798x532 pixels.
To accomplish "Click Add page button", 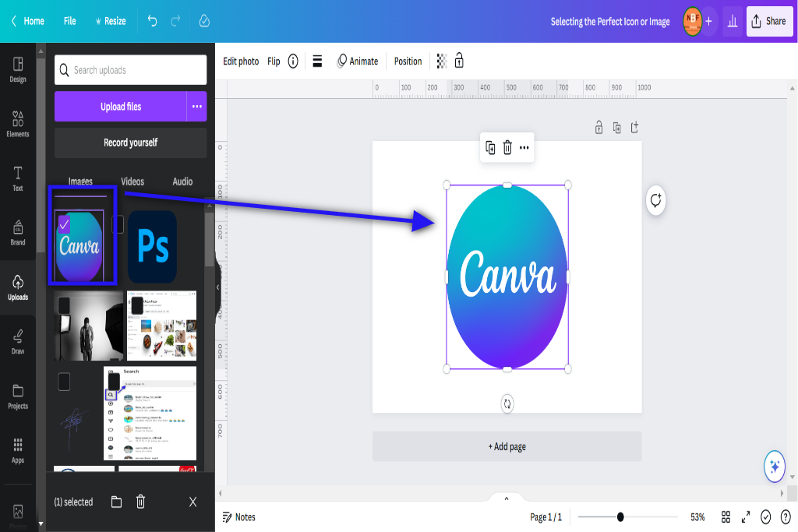I will point(507,446).
